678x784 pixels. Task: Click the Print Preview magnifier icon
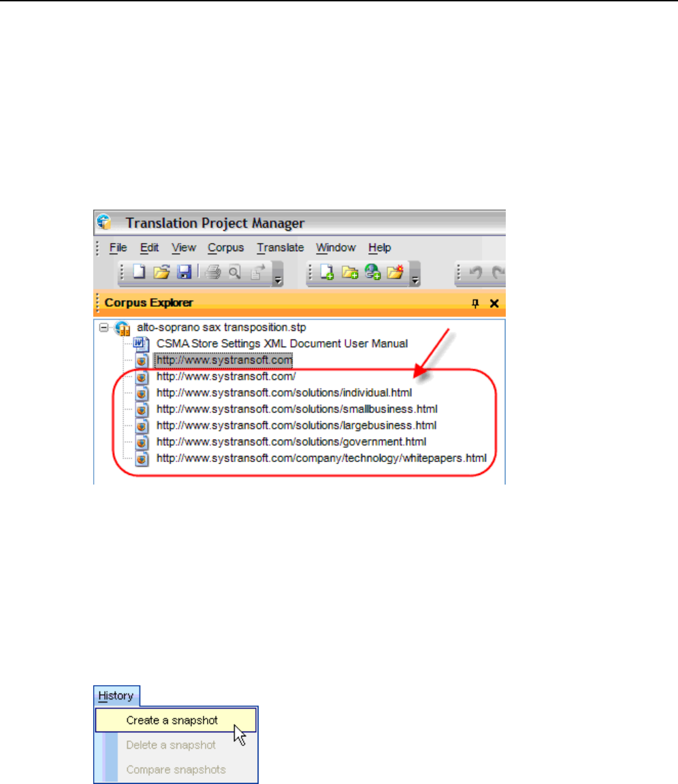(234, 272)
